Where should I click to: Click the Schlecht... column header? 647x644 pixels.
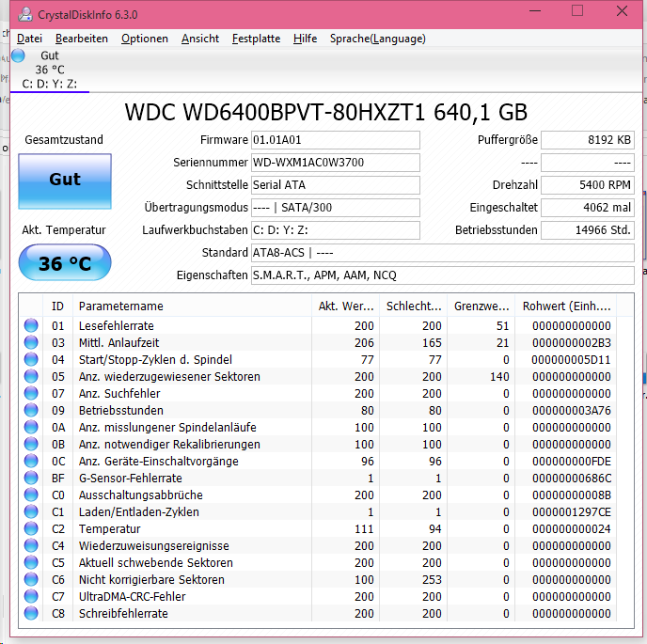414,306
